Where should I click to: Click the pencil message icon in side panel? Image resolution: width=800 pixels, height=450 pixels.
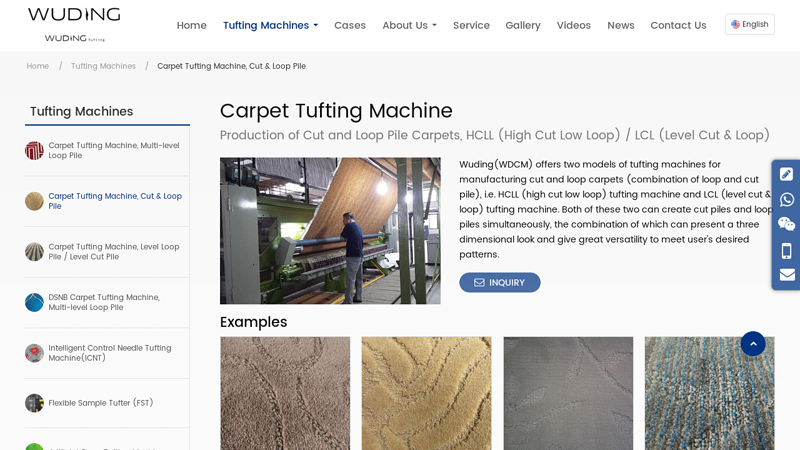(786, 174)
